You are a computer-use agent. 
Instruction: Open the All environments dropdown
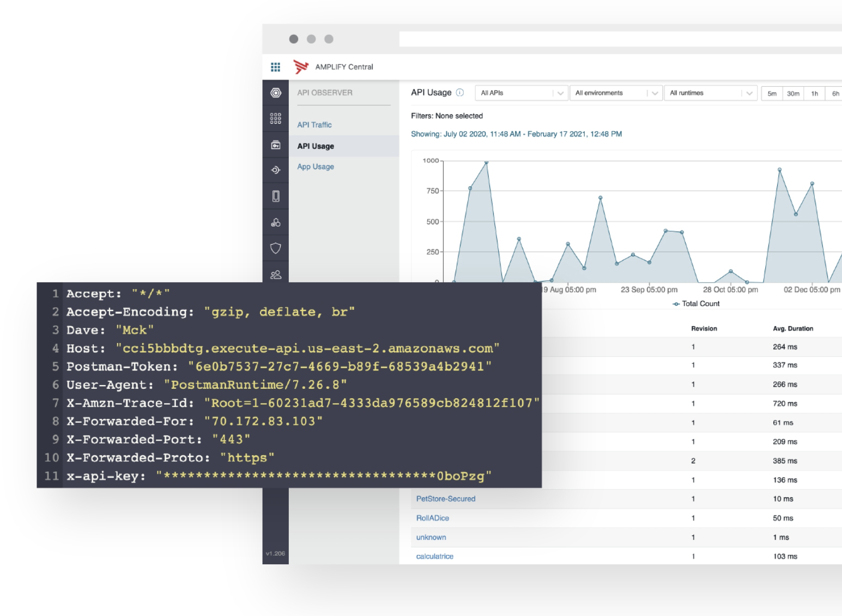[x=616, y=93]
